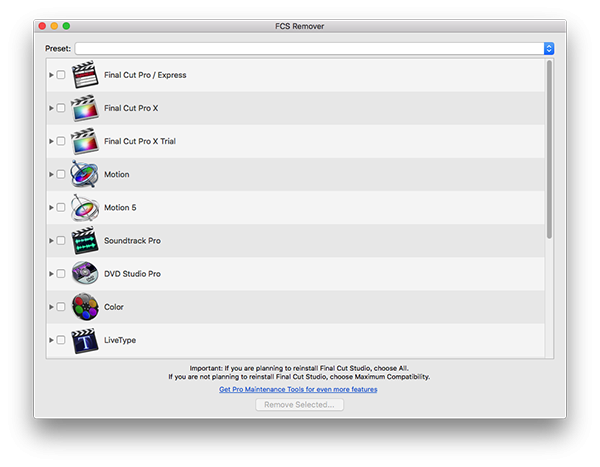Click the Motion 5 app icon
The height and width of the screenshot is (467, 600).
tap(85, 207)
